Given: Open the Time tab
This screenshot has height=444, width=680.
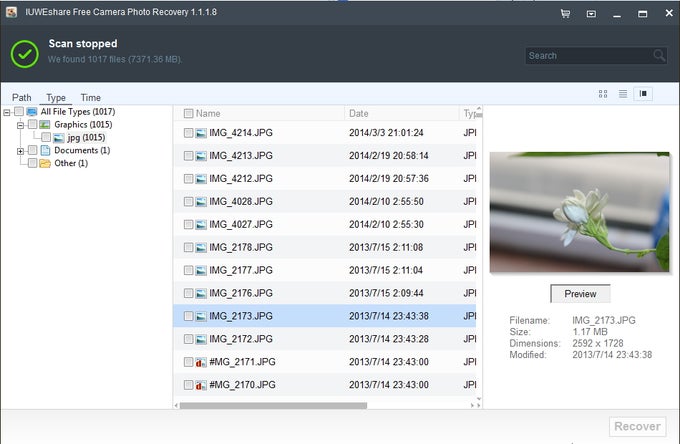Looking at the screenshot, I should 91,98.
